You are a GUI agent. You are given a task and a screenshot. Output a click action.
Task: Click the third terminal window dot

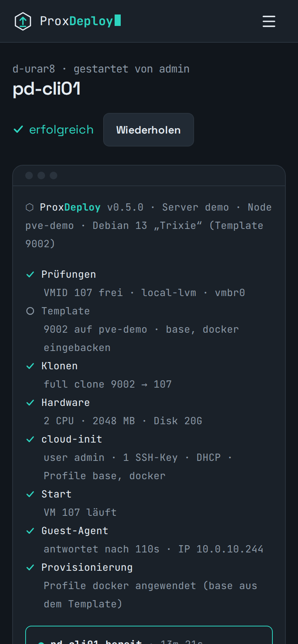coord(53,175)
